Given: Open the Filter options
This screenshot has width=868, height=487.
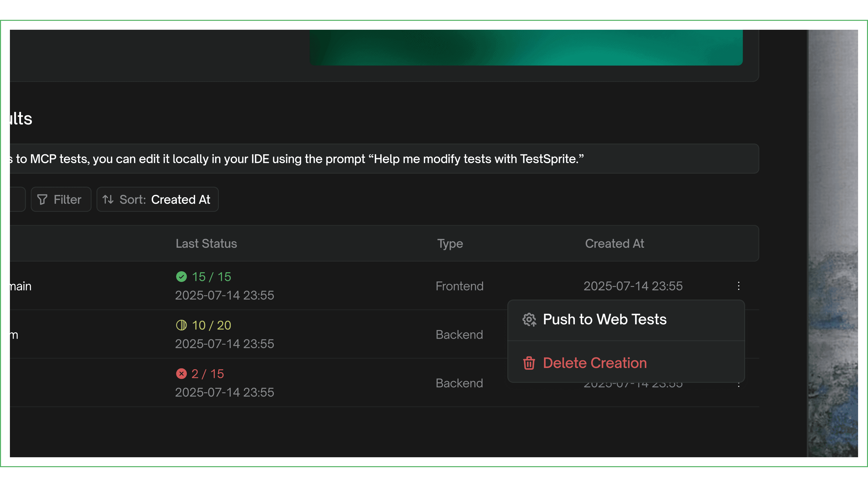Looking at the screenshot, I should [61, 200].
